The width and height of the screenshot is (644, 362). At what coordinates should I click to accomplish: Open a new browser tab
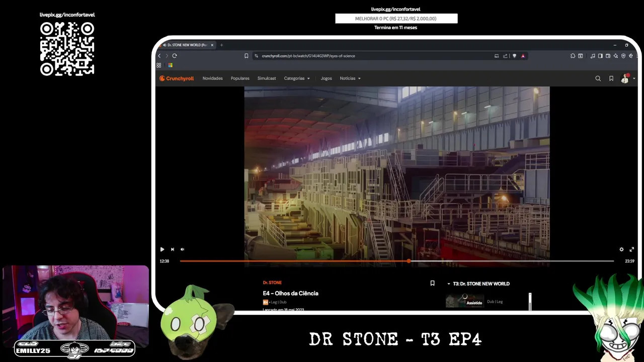coord(221,45)
